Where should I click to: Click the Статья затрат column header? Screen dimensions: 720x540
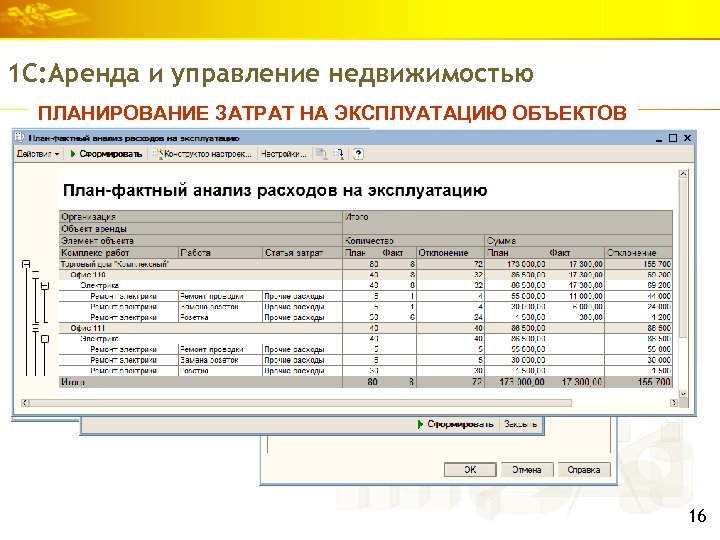pyautogui.click(x=302, y=253)
